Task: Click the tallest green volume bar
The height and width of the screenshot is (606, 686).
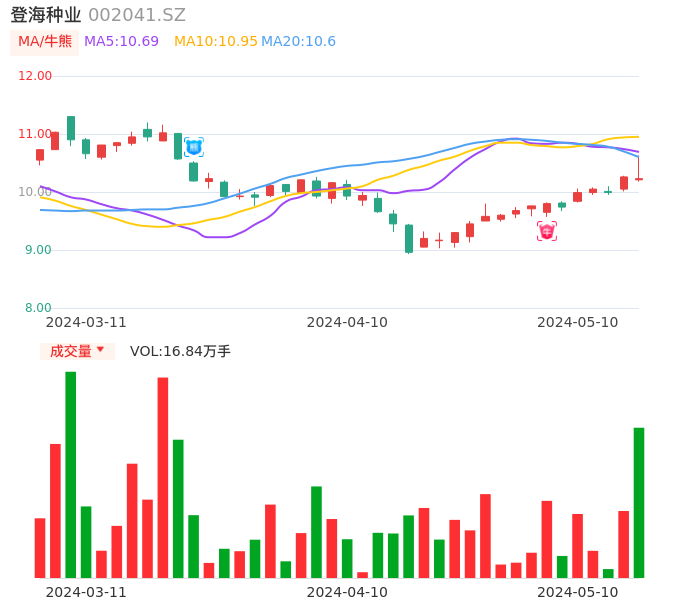Action: (x=71, y=474)
